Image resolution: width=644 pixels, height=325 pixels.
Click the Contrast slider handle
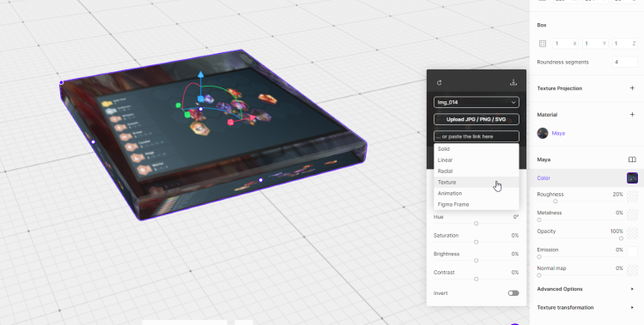point(476,279)
